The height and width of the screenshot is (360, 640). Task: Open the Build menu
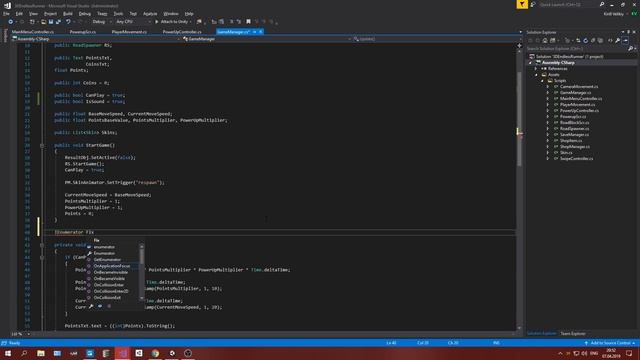(x=68, y=14)
